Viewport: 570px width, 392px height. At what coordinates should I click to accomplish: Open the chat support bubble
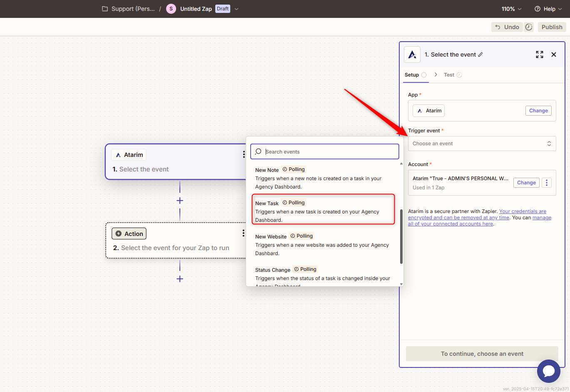[548, 371]
